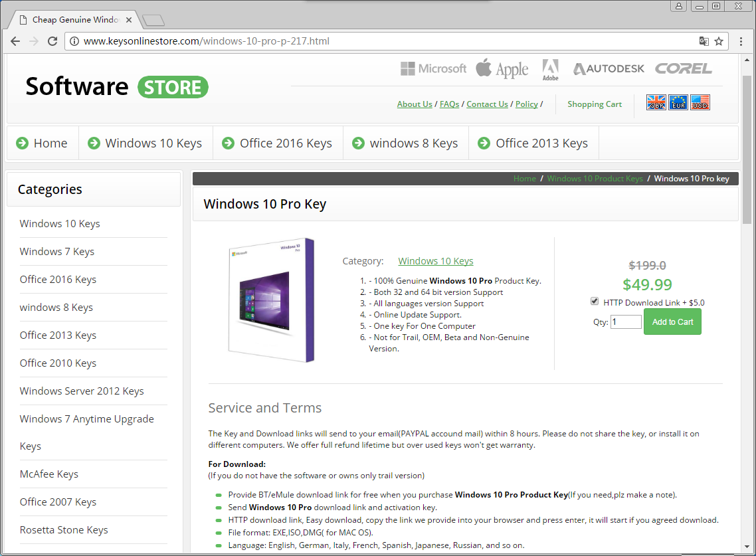Open the Chrome user profile button
Viewport: 756px width, 556px height.
pyautogui.click(x=678, y=6)
